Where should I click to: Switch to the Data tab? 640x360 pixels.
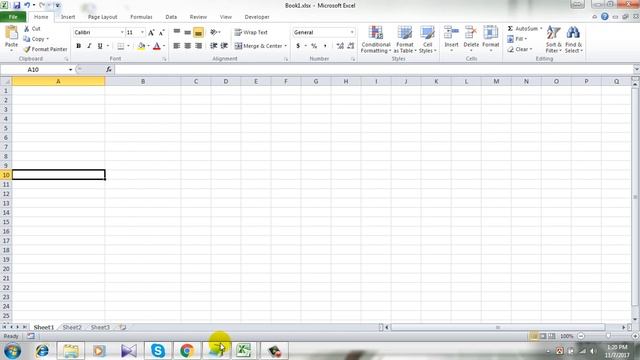(171, 17)
